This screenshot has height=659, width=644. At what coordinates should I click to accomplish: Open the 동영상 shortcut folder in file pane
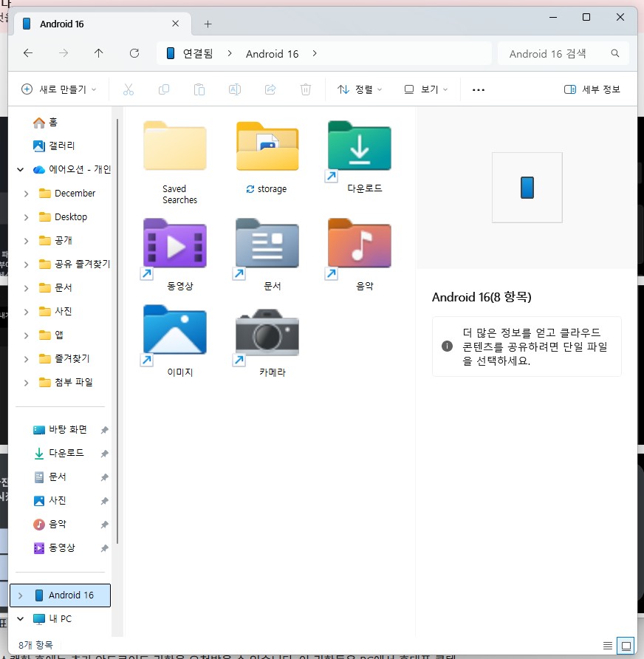coord(175,255)
